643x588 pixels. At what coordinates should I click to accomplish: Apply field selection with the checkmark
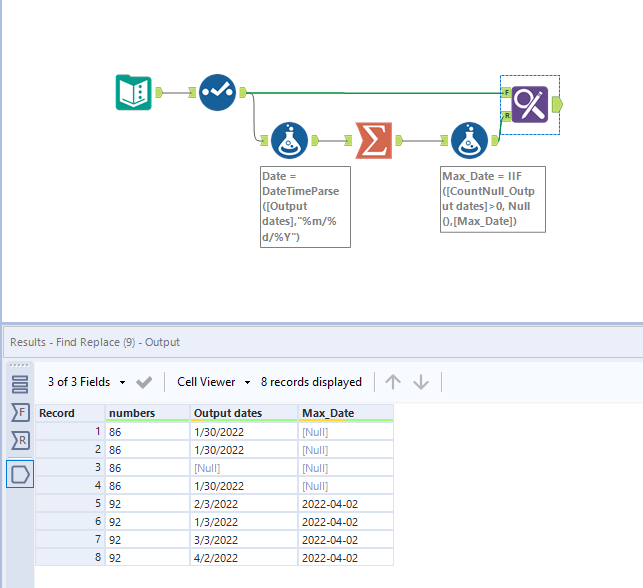tap(144, 382)
